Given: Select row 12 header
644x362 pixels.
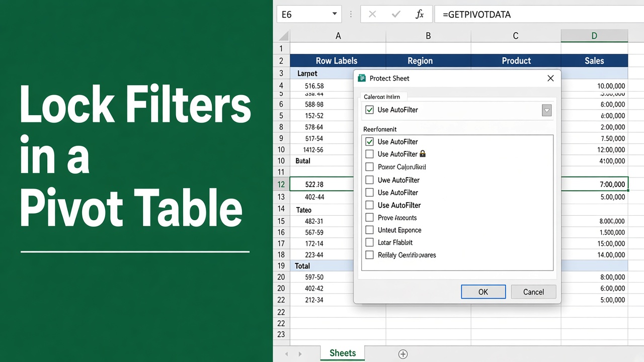Looking at the screenshot, I should [281, 185].
